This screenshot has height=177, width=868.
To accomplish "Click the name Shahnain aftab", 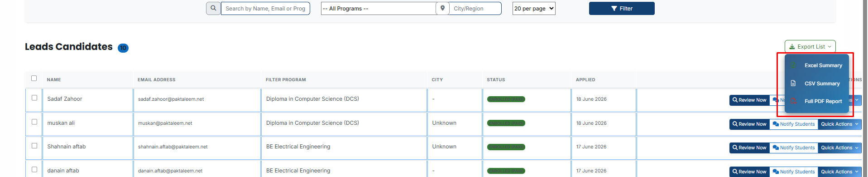I will pyautogui.click(x=67, y=147).
